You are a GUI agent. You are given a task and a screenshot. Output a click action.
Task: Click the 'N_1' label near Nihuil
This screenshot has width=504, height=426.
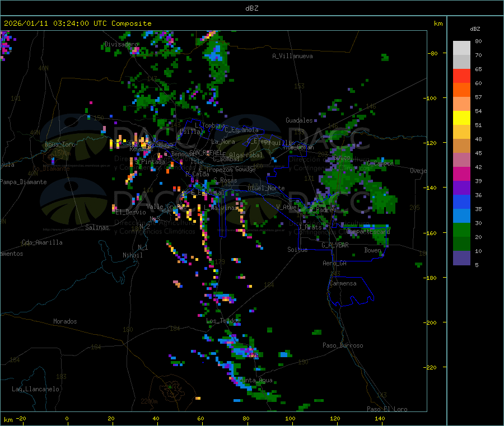[x=143, y=247]
